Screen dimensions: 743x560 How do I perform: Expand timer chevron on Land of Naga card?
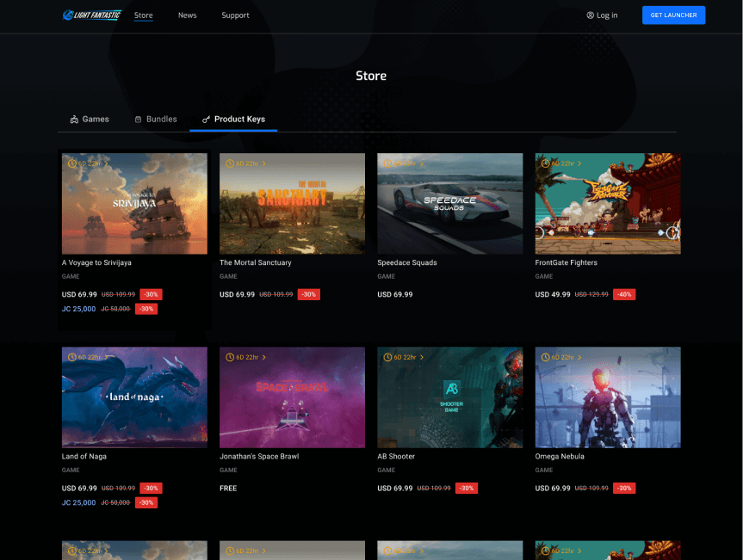click(106, 357)
